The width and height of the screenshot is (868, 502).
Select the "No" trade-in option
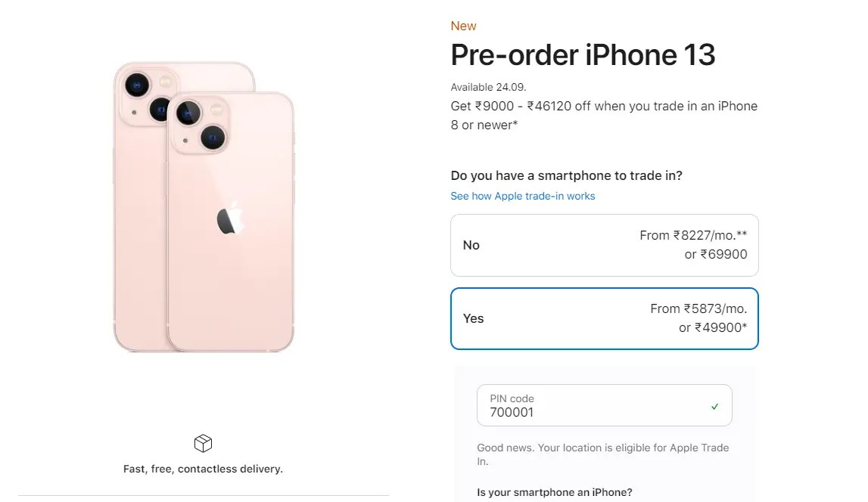604,245
